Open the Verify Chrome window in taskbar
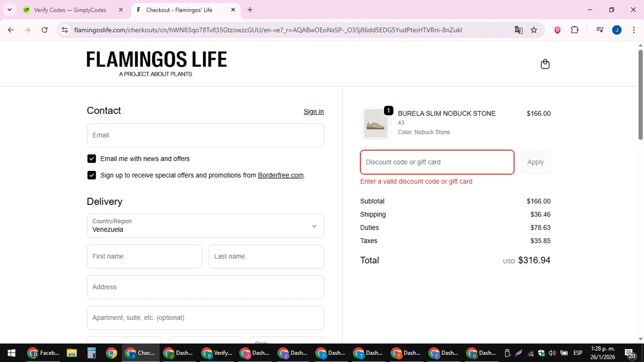This screenshot has width=644, height=362. [x=217, y=353]
